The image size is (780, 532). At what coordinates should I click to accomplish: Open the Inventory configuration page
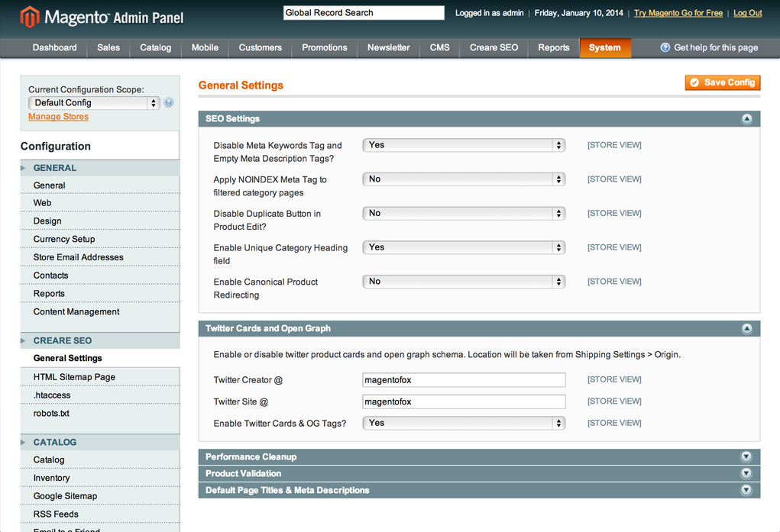coord(51,478)
